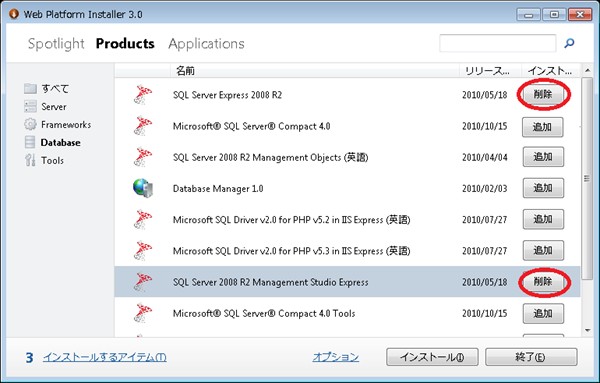Click release date 2010/04/04
Image resolution: width=600 pixels, height=383 pixels.
point(484,157)
